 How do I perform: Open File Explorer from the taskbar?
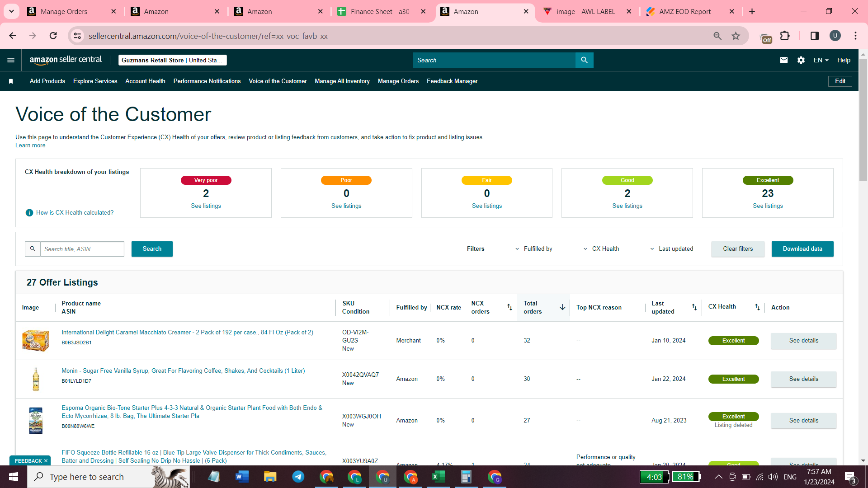(270, 477)
